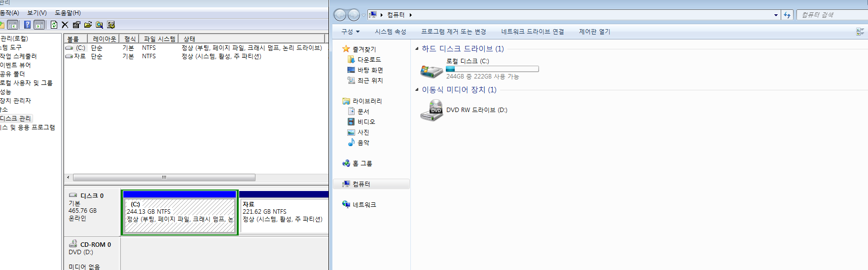Go back in Explorer window

(x=340, y=15)
